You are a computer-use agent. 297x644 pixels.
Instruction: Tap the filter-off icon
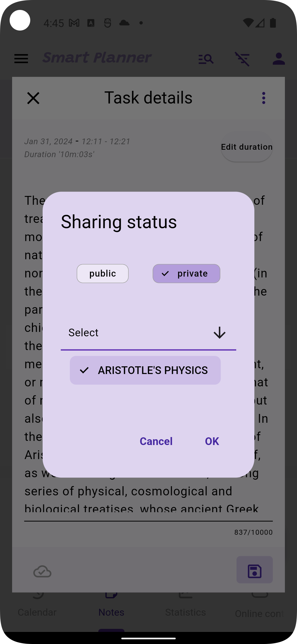[x=242, y=59]
